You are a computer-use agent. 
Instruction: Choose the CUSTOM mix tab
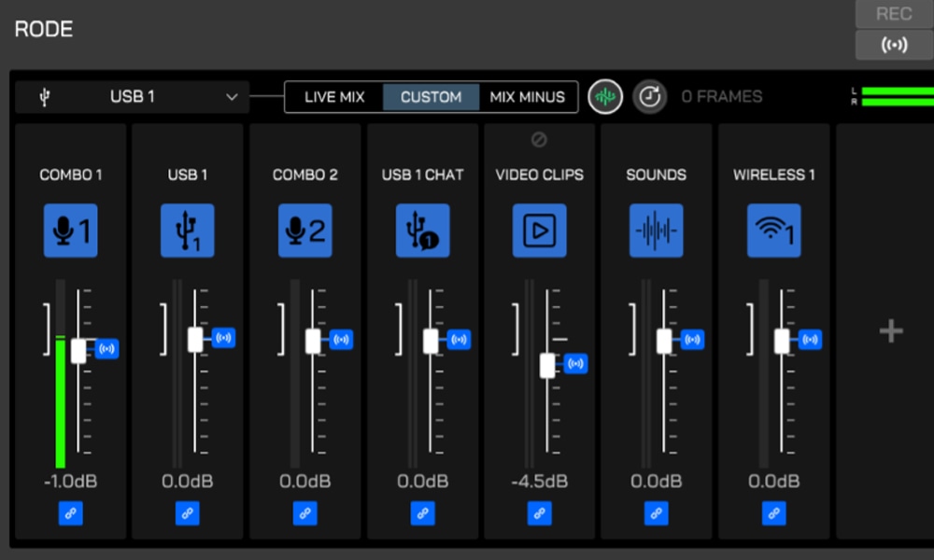coord(431,97)
